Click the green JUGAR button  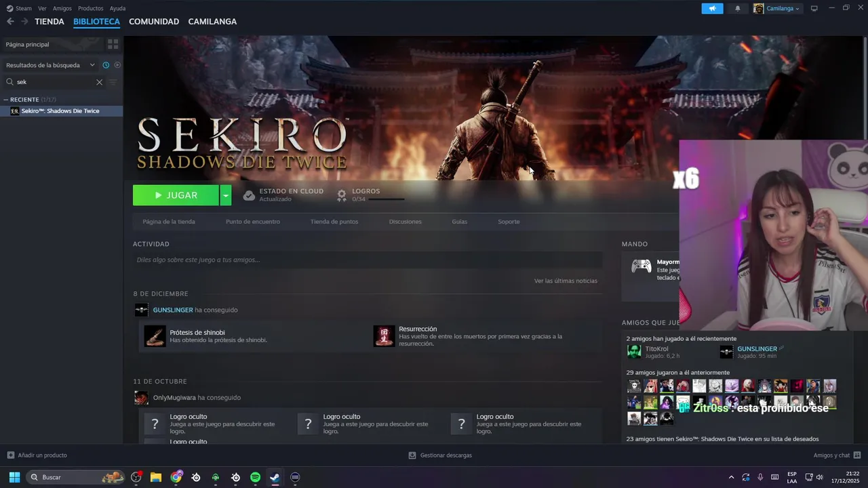click(176, 195)
